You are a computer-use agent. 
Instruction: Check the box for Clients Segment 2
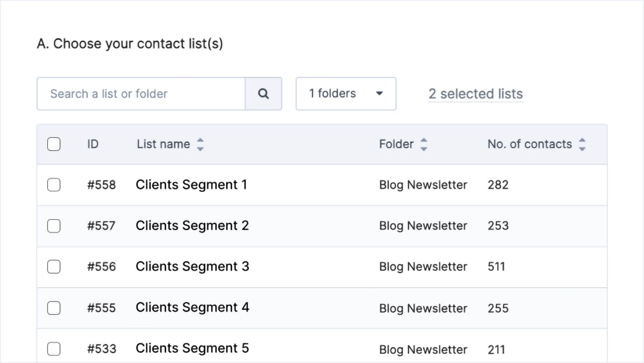point(54,226)
